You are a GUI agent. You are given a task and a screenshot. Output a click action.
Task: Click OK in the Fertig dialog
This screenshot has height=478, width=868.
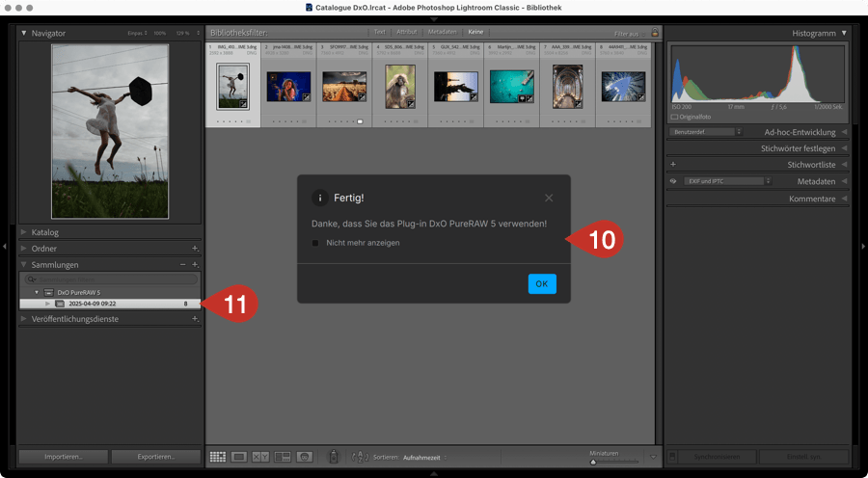(x=542, y=283)
